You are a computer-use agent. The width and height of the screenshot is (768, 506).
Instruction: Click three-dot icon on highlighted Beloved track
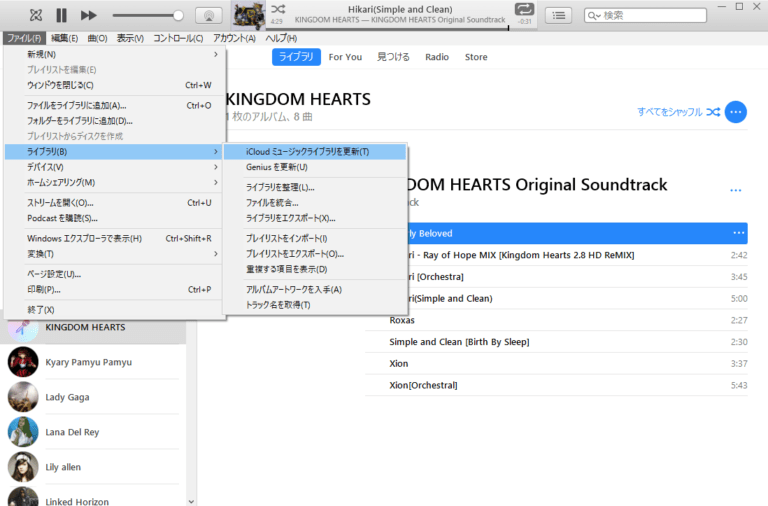pyautogui.click(x=739, y=233)
